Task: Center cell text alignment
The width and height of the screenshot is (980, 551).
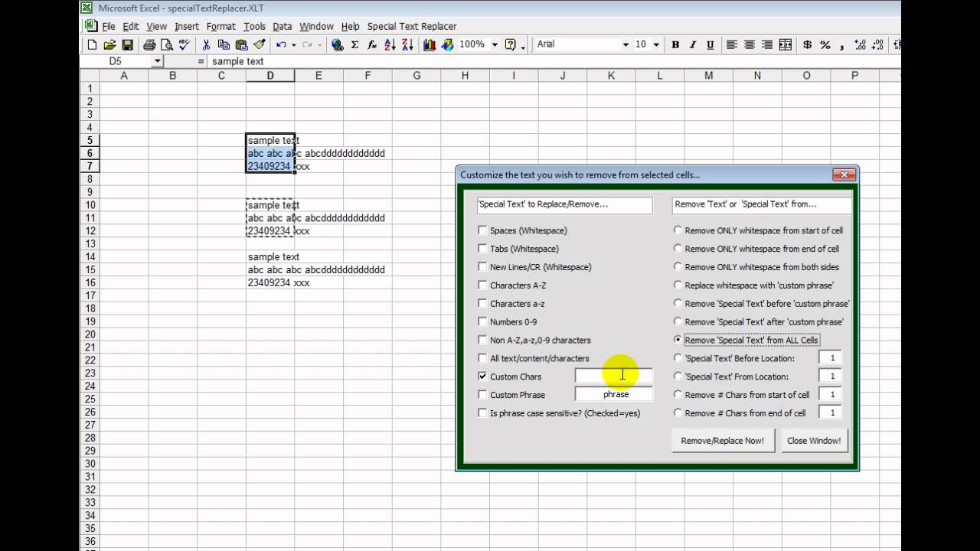Action: [750, 45]
